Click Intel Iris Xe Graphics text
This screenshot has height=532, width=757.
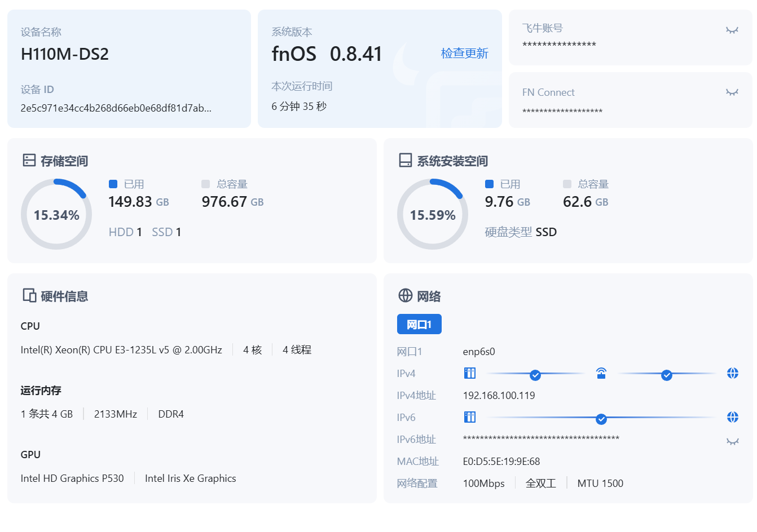[191, 478]
